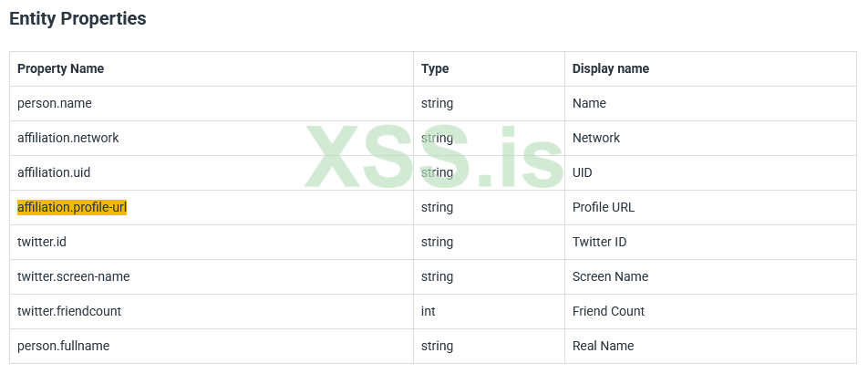
Task: Click the Profile URL display name
Action: 604,207
